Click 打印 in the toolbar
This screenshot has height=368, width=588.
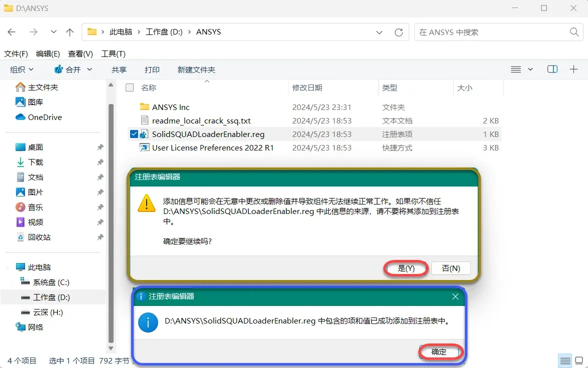click(x=152, y=69)
